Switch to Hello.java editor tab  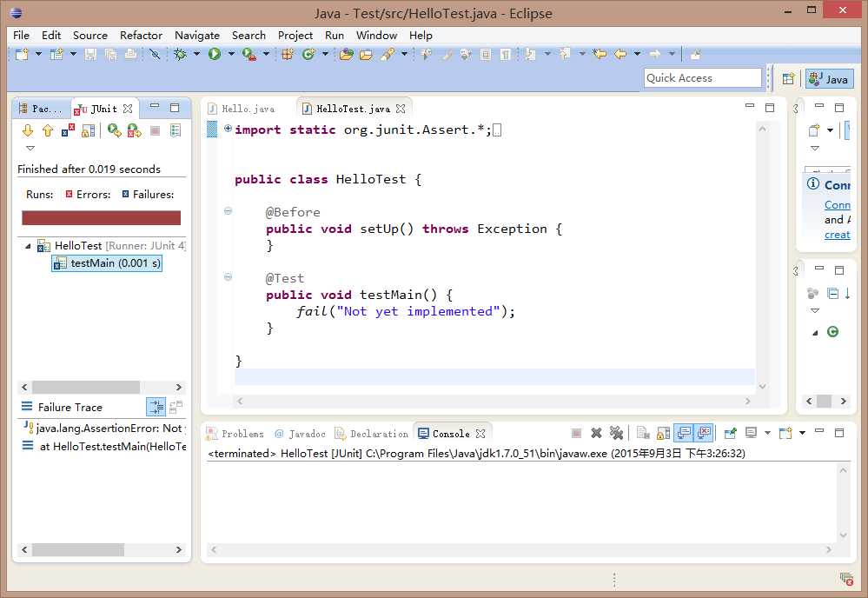pyautogui.click(x=242, y=109)
